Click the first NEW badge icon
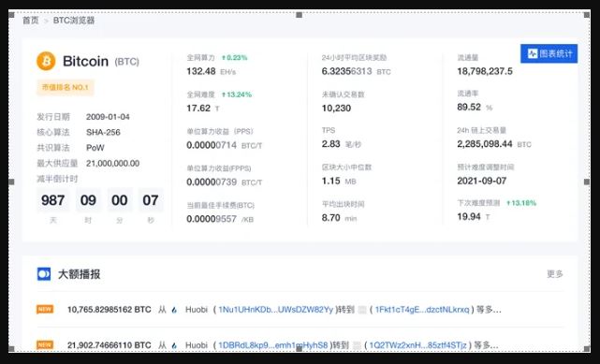 45,309
